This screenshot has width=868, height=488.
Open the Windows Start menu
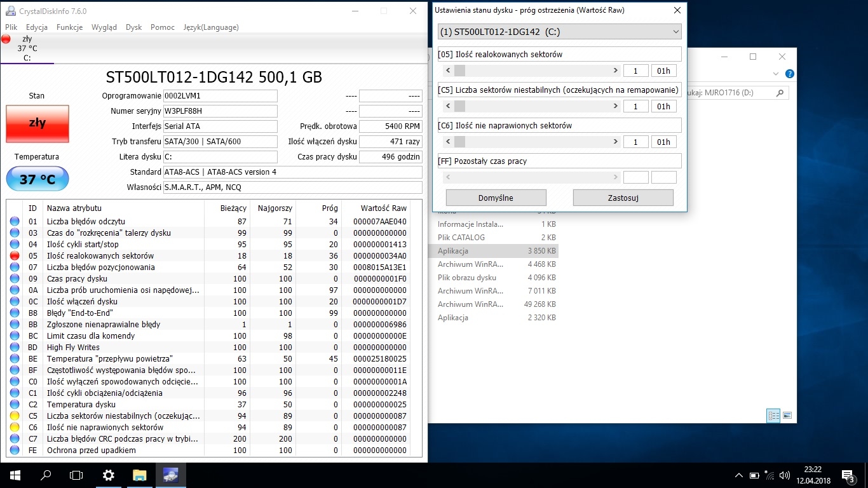pyautogui.click(x=15, y=475)
